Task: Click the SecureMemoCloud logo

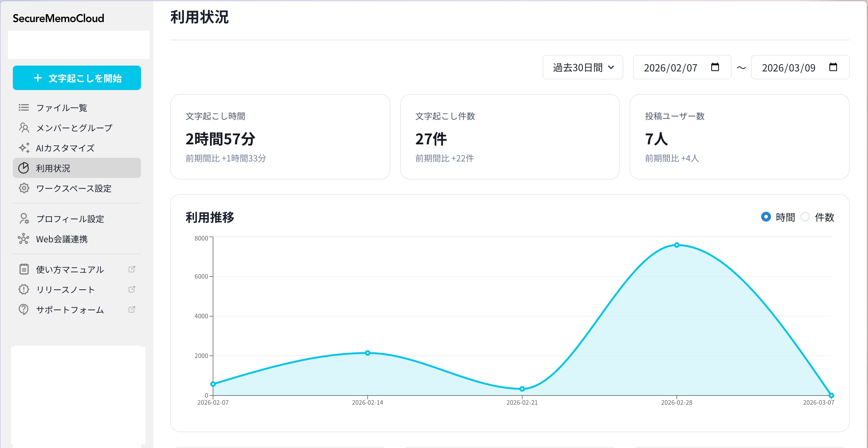Action: click(x=58, y=18)
